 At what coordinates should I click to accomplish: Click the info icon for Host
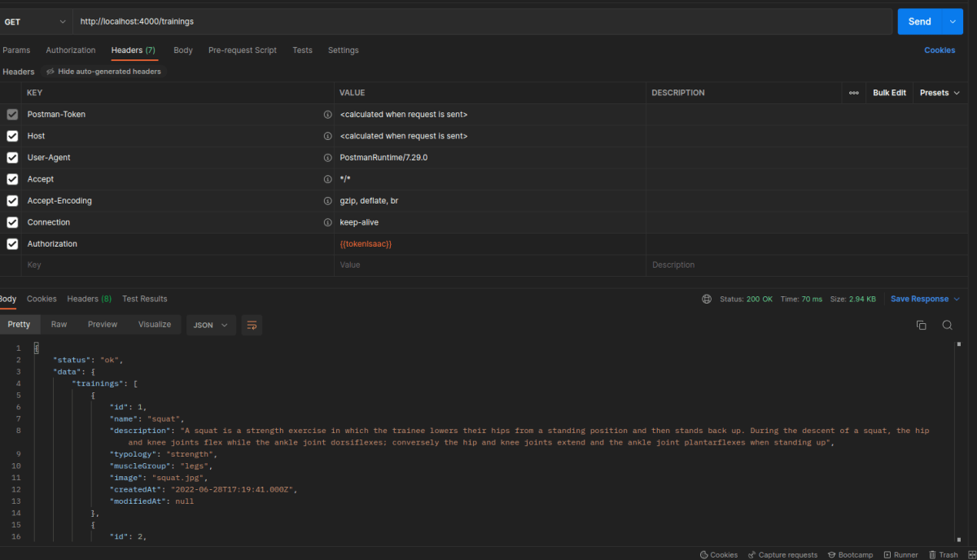[x=328, y=136]
